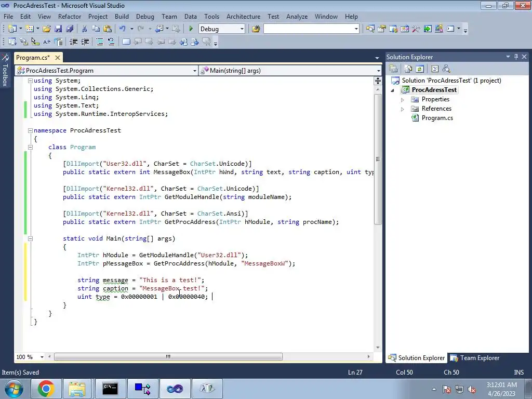
Task: Click the horizontal scrollbar thumb in editor
Action: (x=168, y=356)
